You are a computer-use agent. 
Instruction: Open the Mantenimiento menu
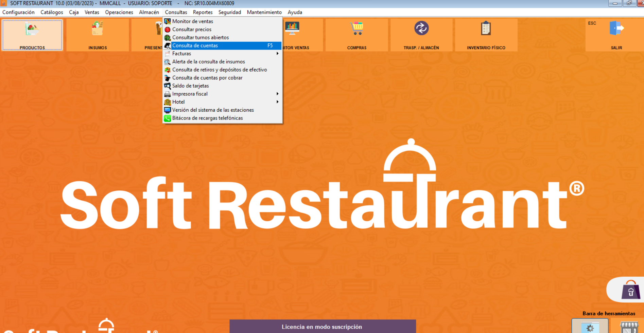click(x=264, y=12)
